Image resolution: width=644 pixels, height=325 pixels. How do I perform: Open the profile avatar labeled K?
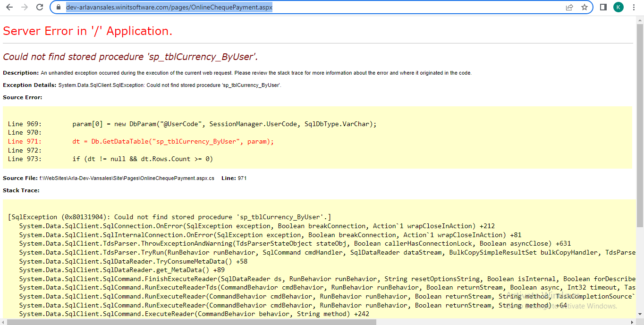click(x=619, y=7)
